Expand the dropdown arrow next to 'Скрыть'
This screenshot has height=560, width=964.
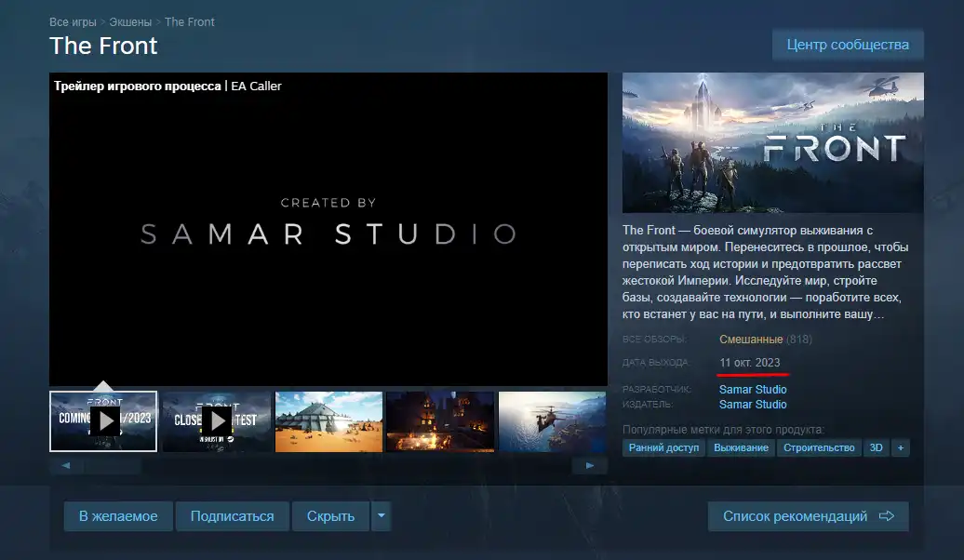coord(382,516)
